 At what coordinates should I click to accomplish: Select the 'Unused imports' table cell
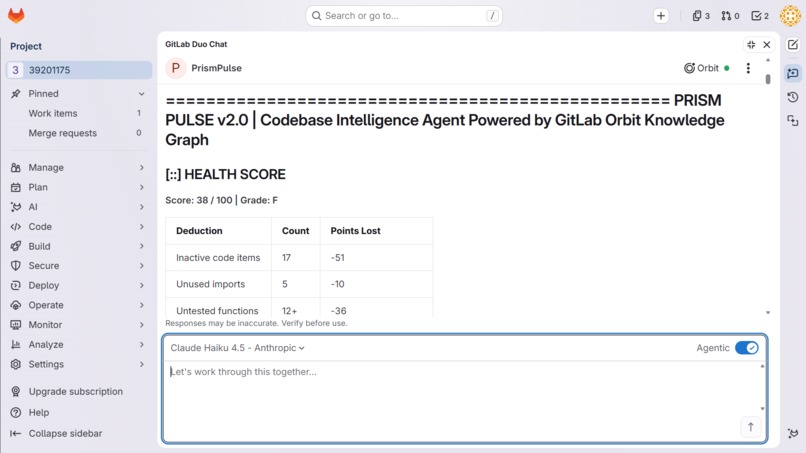click(218, 284)
